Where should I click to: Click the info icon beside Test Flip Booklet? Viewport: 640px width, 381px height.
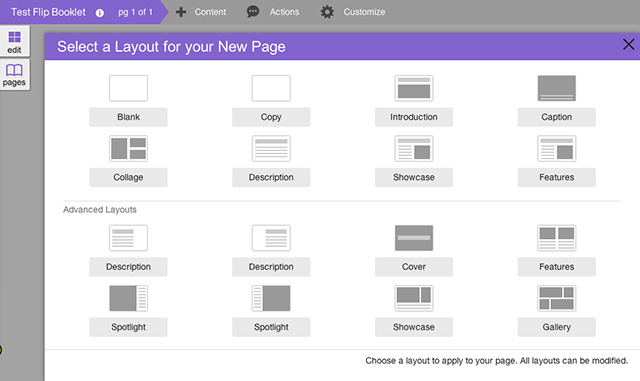coord(100,13)
